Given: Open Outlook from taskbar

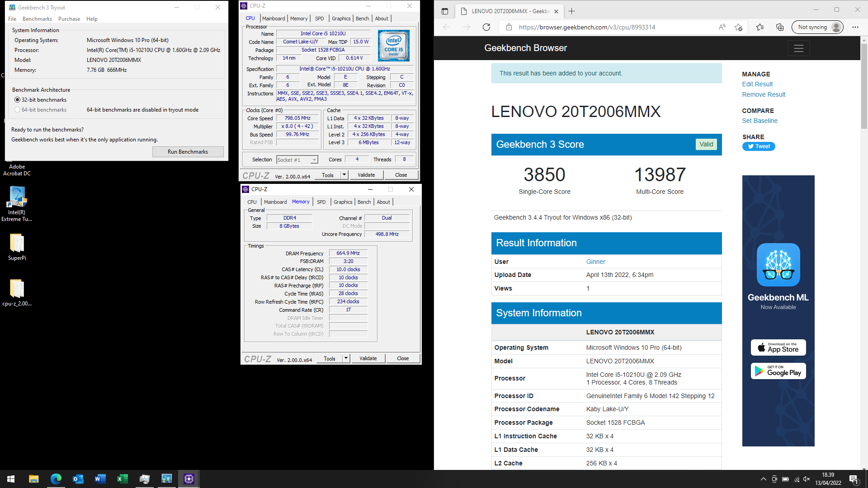Looking at the screenshot, I should pyautogui.click(x=78, y=479).
